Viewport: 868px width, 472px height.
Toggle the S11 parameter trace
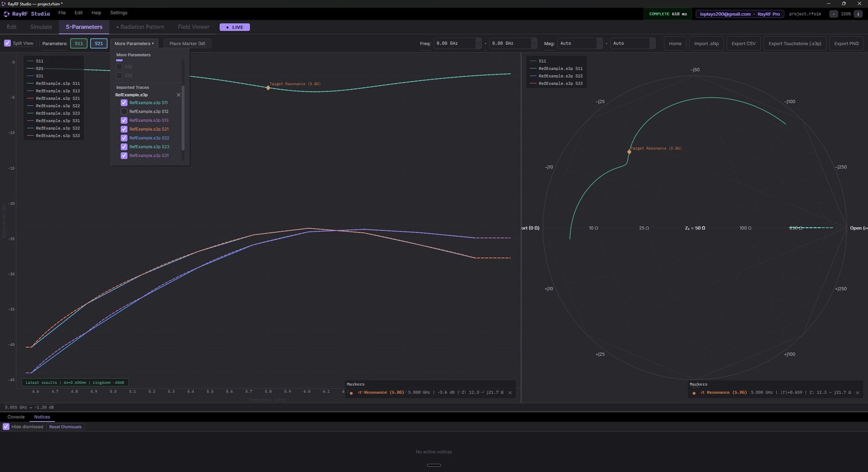coord(79,43)
